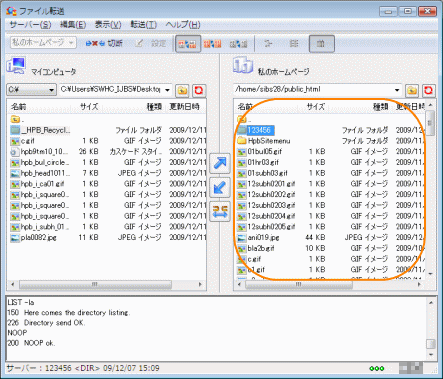Select bla2b.gif file icon in remote list
Viewport: 443px width, 379px height.
click(242, 249)
